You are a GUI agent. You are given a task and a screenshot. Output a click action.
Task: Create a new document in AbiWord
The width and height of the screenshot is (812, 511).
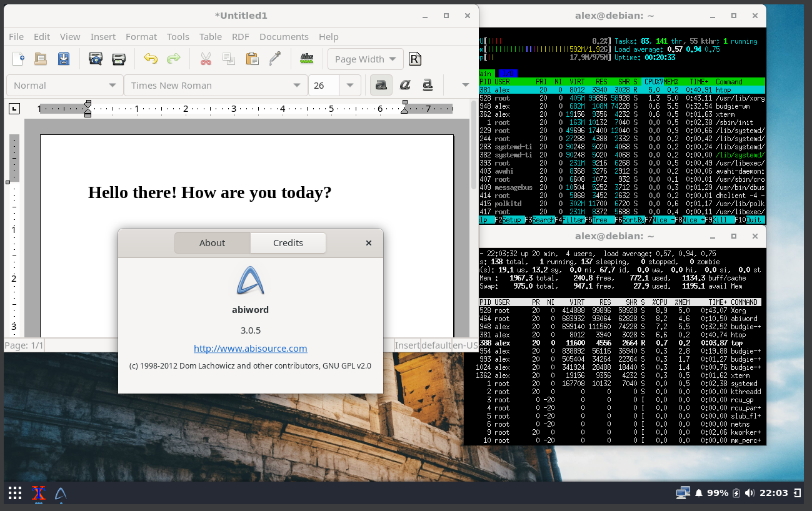[x=18, y=59]
